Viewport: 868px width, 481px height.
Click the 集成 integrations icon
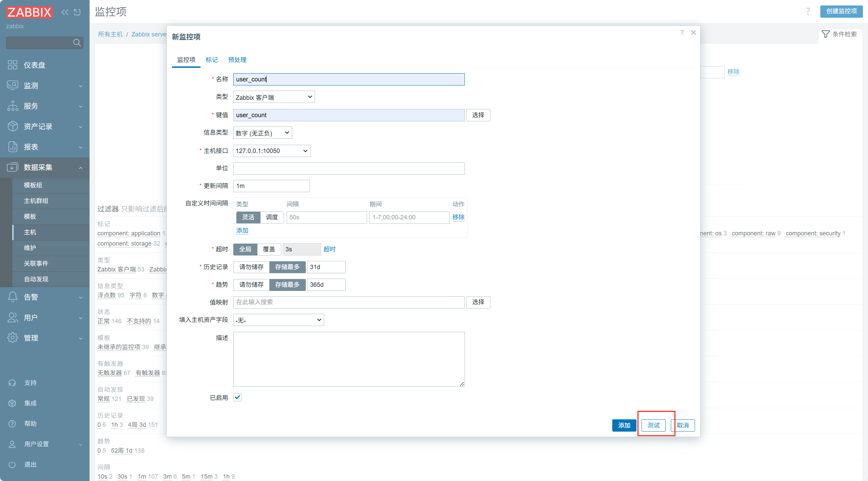coord(12,403)
